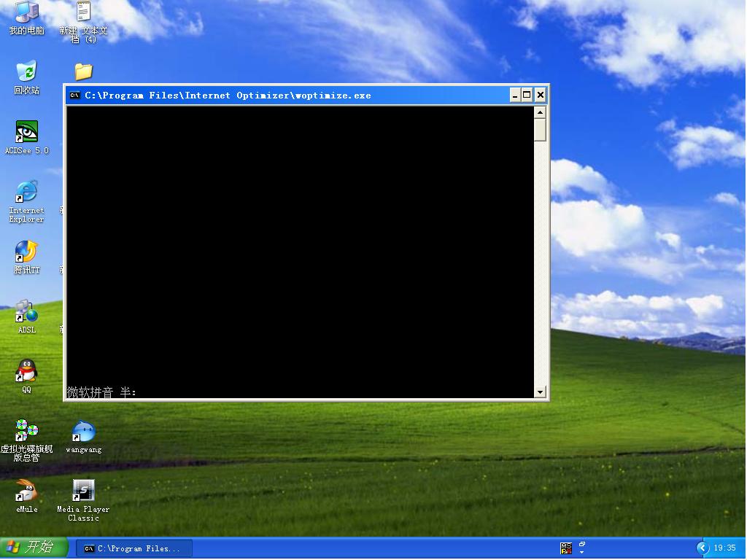Select the yellow folder icon on desktop
The image size is (747, 560).
pyautogui.click(x=83, y=72)
